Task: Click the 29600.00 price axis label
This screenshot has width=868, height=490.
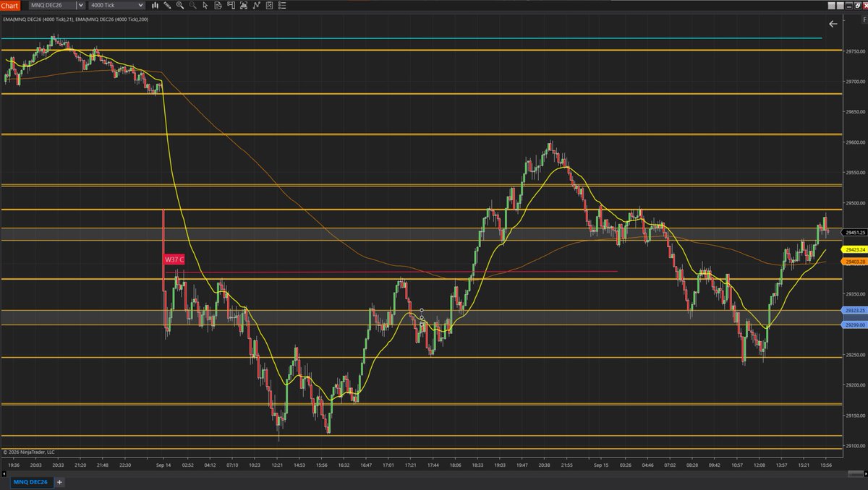Action: pyautogui.click(x=855, y=142)
